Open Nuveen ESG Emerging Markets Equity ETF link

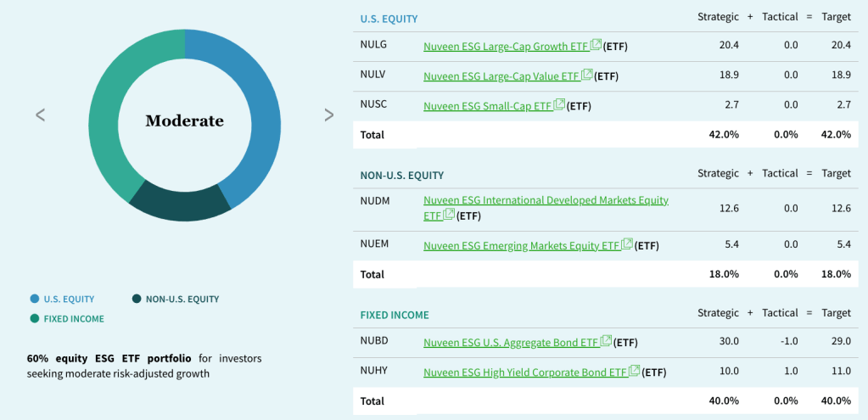coord(521,246)
